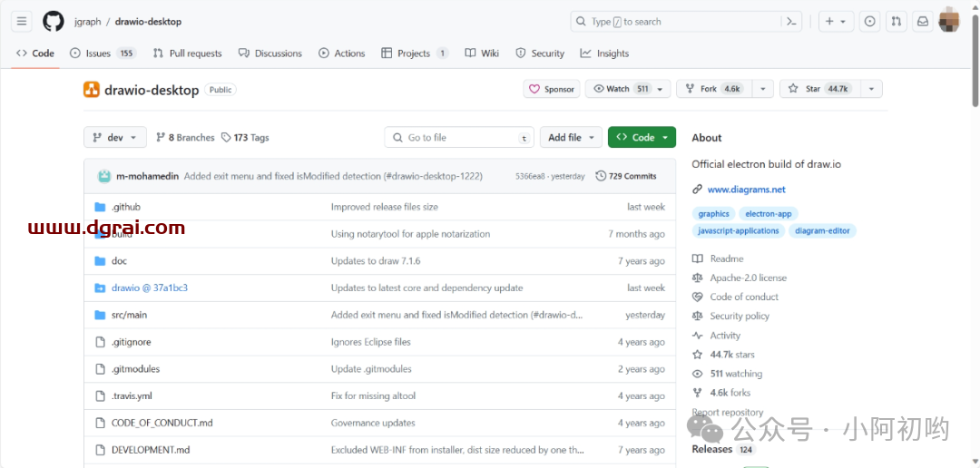Open the command palette icon
Image resolution: width=980 pixels, height=468 pixels.
tap(791, 22)
